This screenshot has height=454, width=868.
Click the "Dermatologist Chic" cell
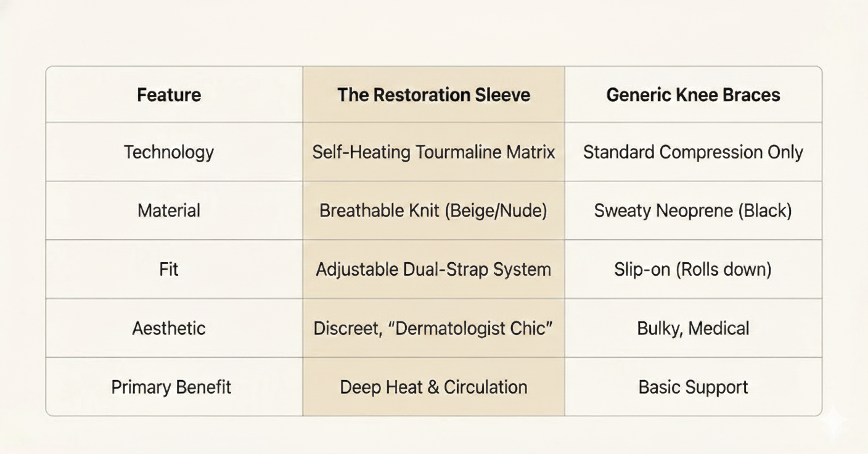point(433,328)
